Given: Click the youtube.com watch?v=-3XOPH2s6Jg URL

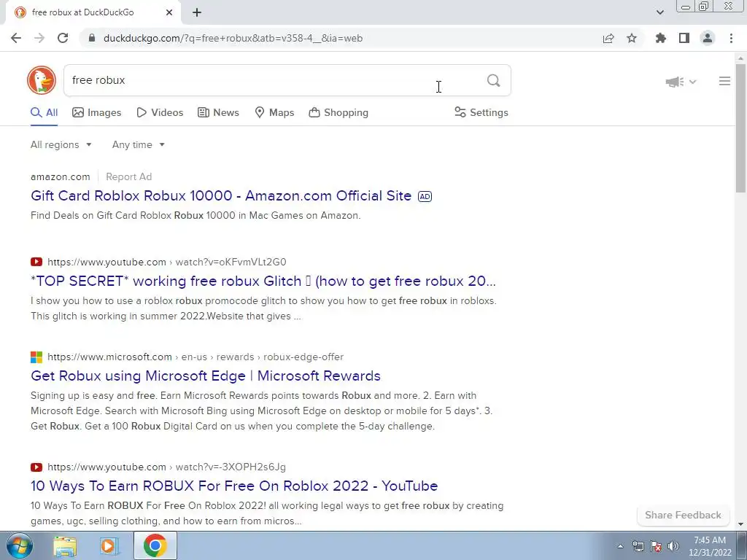Looking at the screenshot, I should [x=167, y=467].
